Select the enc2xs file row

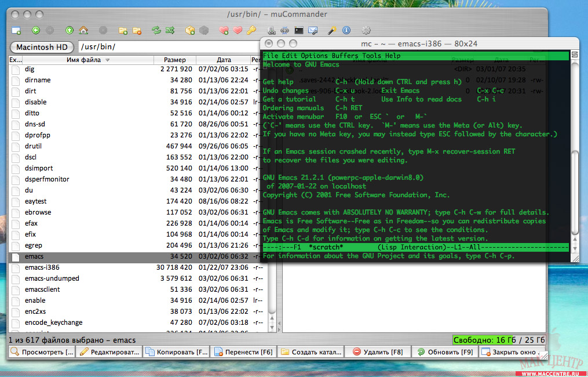click(x=138, y=311)
